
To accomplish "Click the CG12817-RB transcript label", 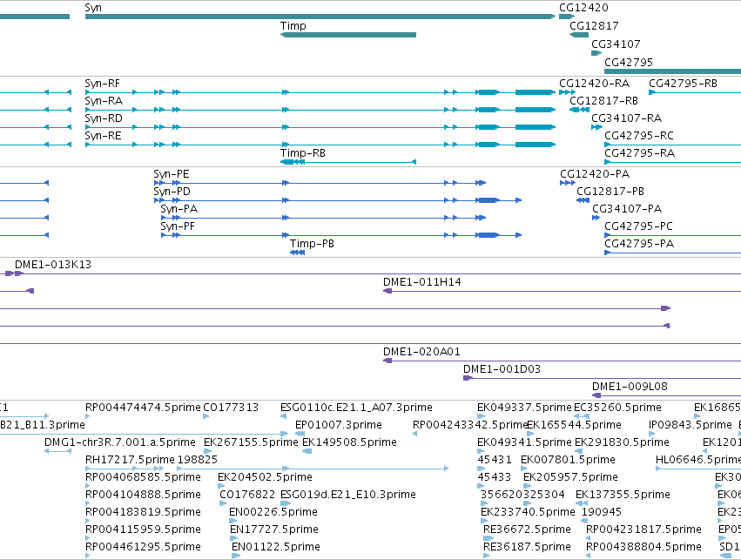I will (603, 101).
